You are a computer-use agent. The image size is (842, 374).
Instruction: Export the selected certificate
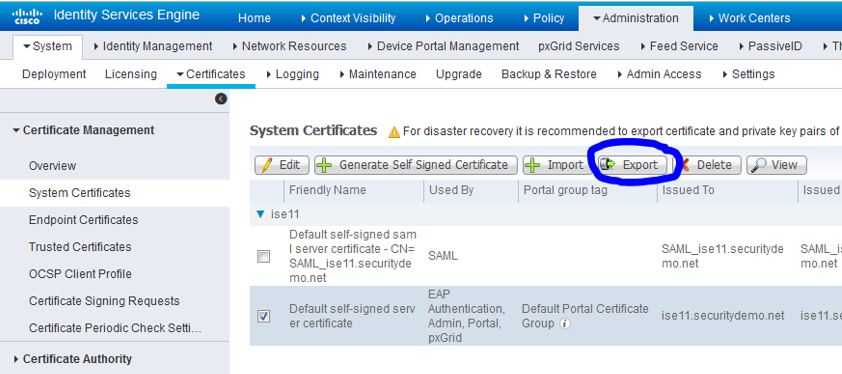coord(632,165)
